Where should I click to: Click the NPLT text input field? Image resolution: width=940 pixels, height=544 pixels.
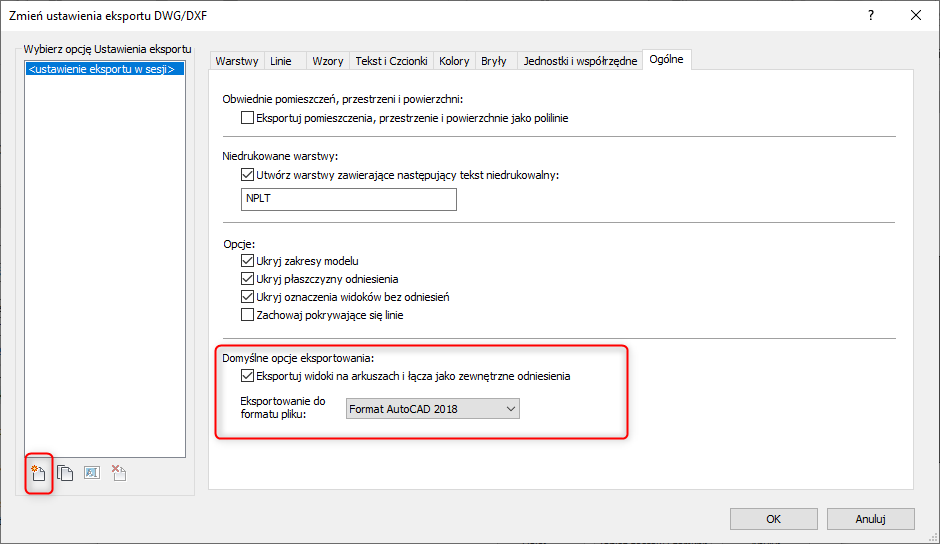pos(348,199)
